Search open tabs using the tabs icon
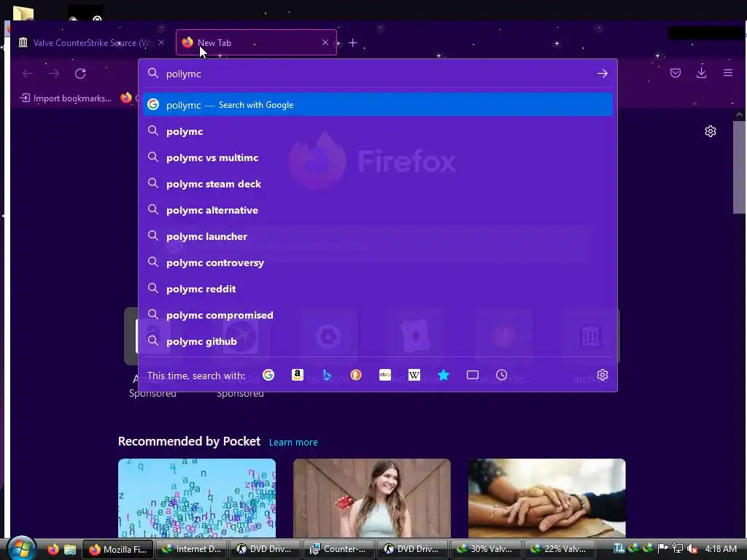The height and width of the screenshot is (560, 747). pyautogui.click(x=473, y=376)
